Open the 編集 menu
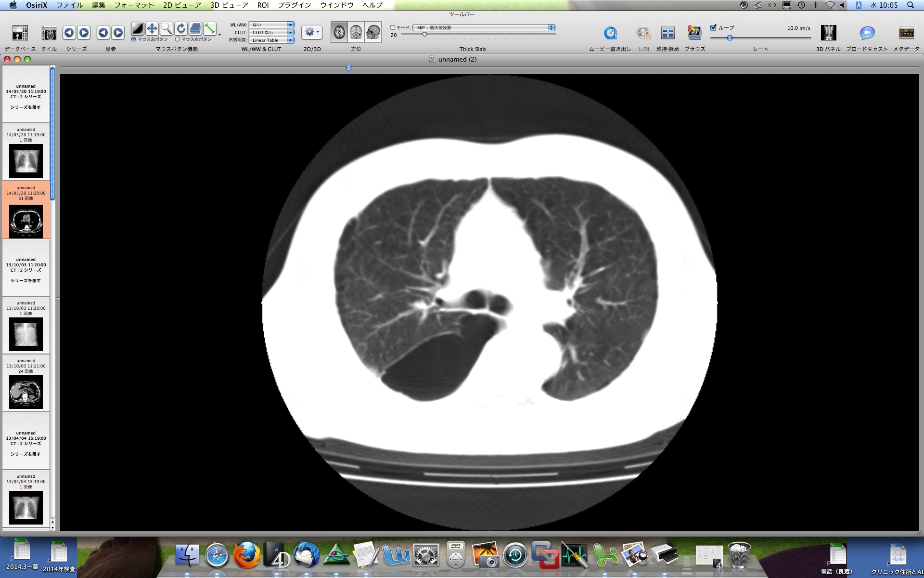This screenshot has width=924, height=578. (99, 5)
